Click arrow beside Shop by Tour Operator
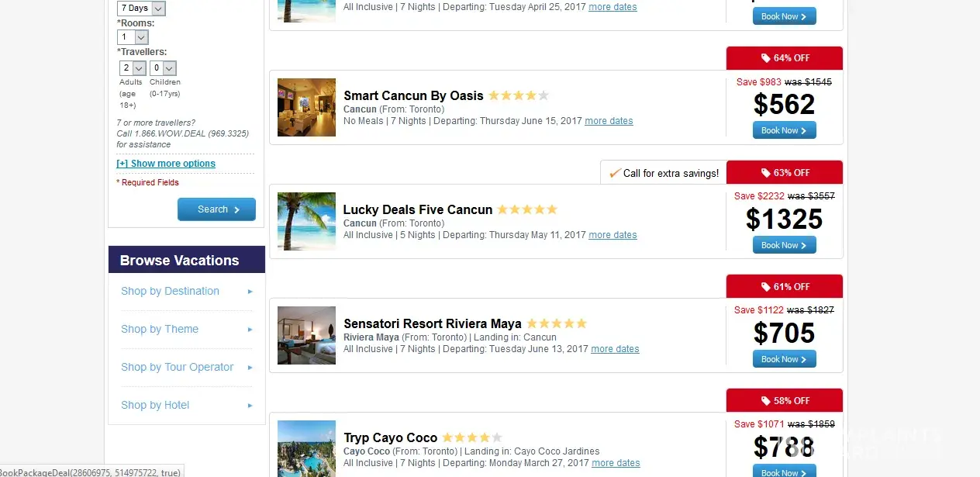 pyautogui.click(x=250, y=368)
